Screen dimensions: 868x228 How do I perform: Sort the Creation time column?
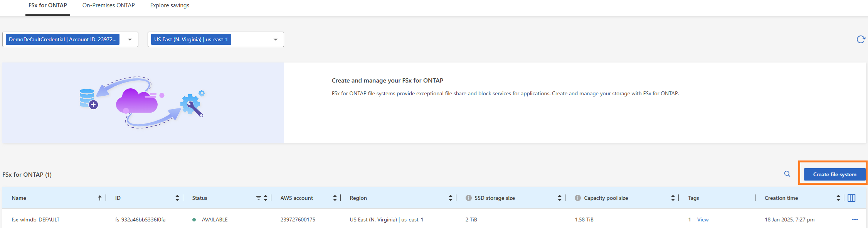tap(838, 198)
